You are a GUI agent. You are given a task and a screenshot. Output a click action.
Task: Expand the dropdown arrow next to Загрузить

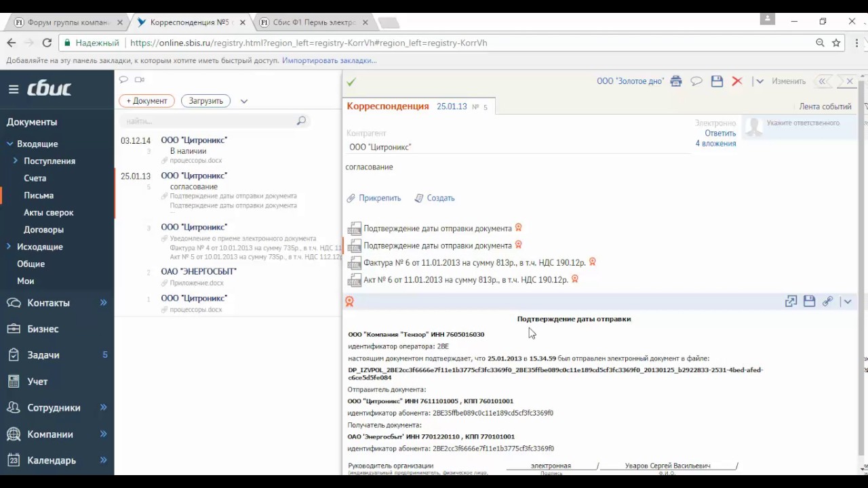click(x=244, y=101)
